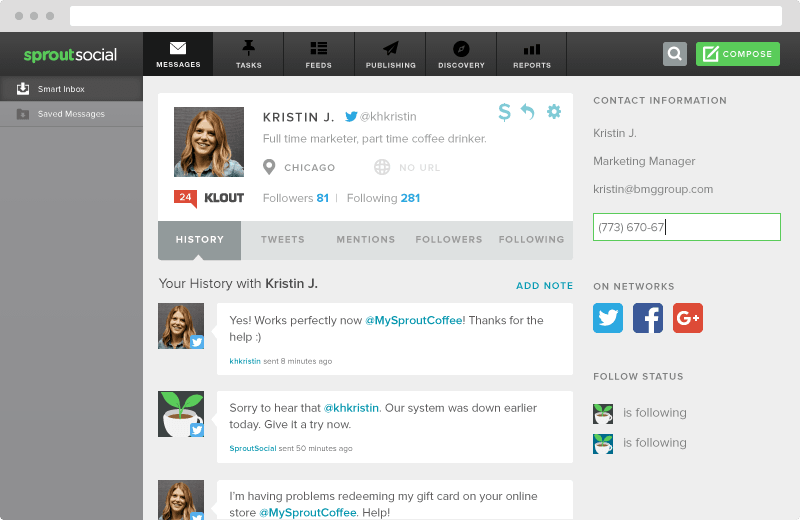
Task: Click the contact name Kristin J. field
Action: (x=615, y=133)
